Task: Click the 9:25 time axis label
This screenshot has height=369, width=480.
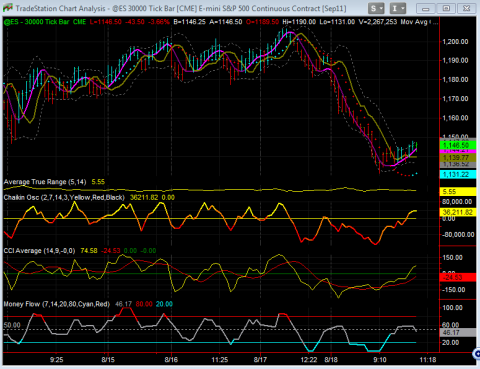Action: [x=56, y=360]
